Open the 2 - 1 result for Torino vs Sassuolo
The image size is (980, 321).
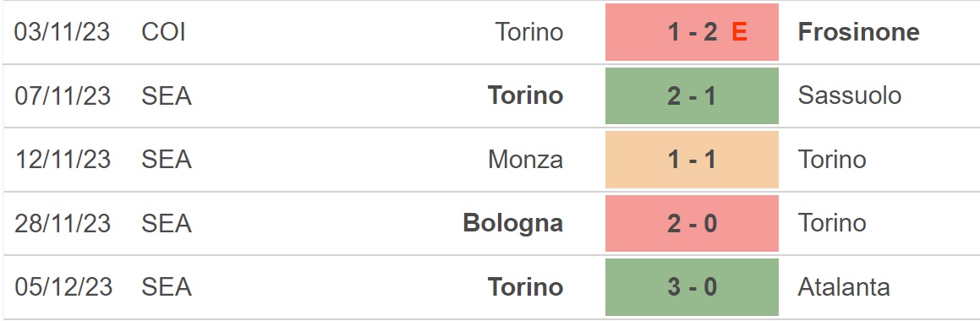(692, 95)
